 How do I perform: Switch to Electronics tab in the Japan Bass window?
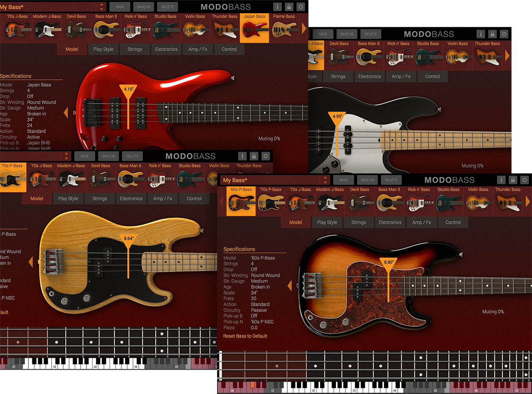166,49
